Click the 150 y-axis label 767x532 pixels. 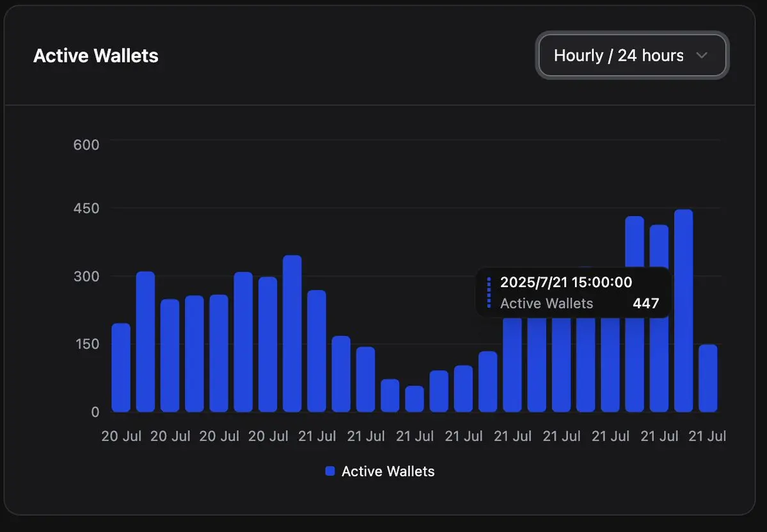86,344
